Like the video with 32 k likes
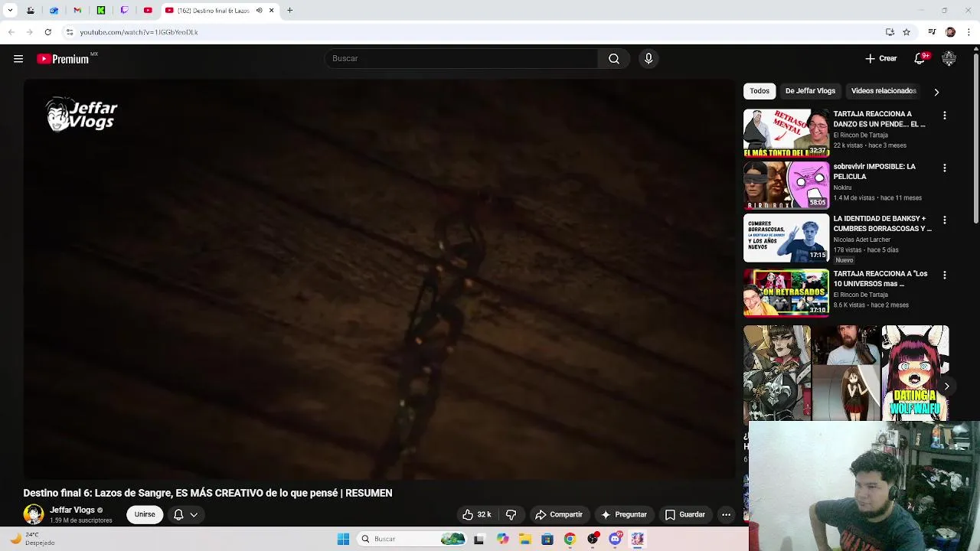980x551 pixels. [x=476, y=514]
